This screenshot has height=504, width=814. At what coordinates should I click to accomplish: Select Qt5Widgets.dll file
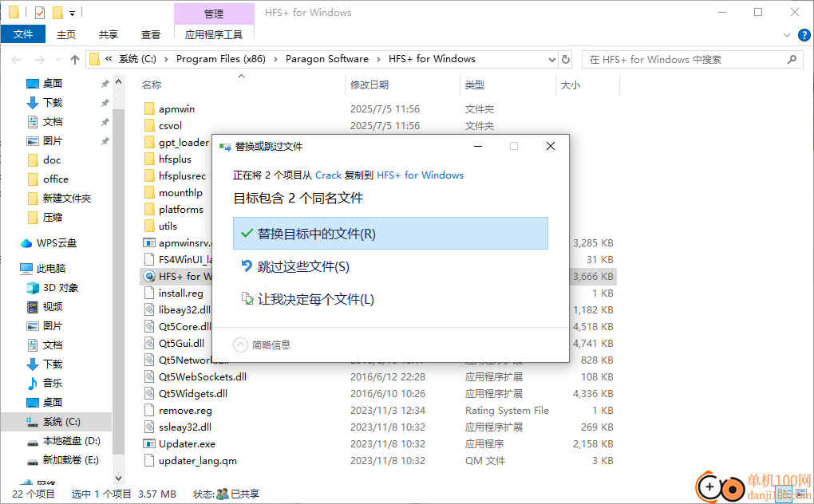pyautogui.click(x=193, y=394)
